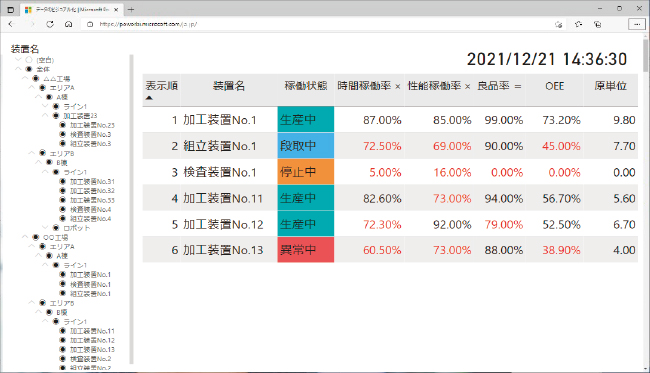Toggle the 加工装置No.31 radio button

click(x=63, y=182)
